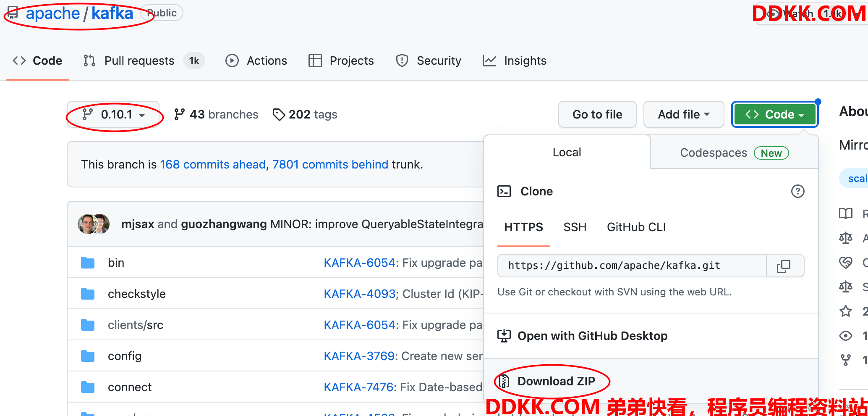Choose Open with GitHub Desktop

click(x=592, y=336)
